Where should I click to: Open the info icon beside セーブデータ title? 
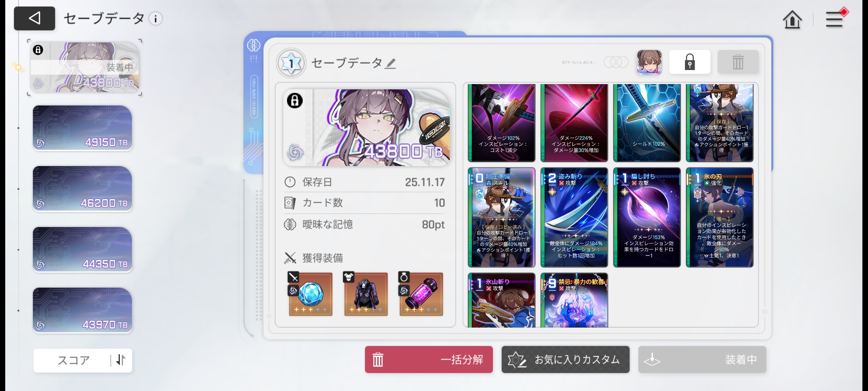tap(156, 19)
